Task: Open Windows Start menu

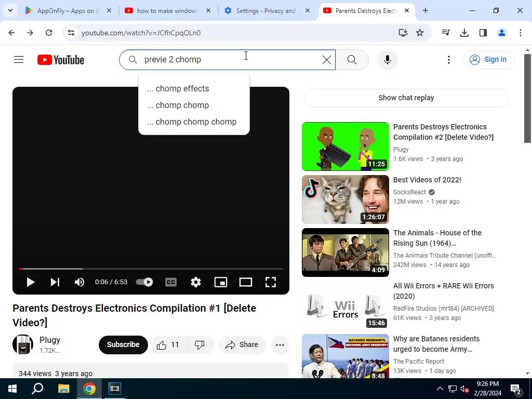Action: [x=12, y=389]
